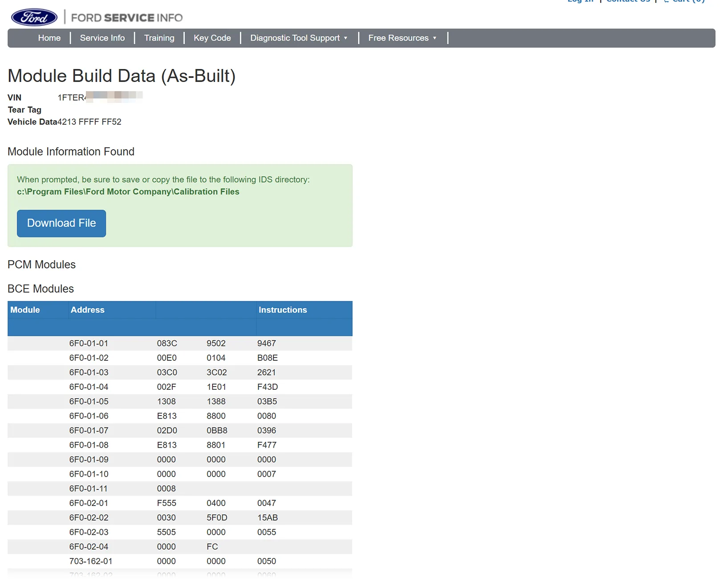Click the Module Build Data (As-Built) heading
Screen dimensions: 728x579
pyautogui.click(x=122, y=76)
